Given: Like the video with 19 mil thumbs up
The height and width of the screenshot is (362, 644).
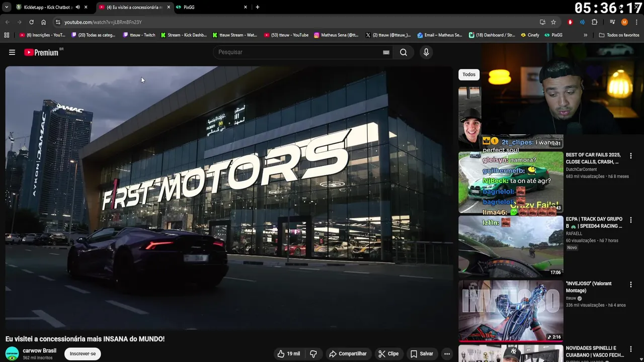Looking at the screenshot, I should [x=289, y=354].
